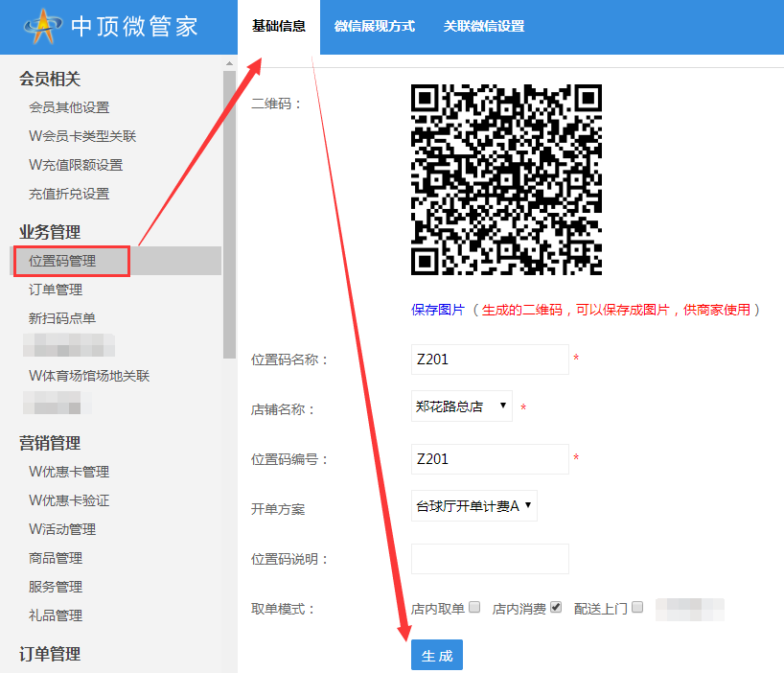Click the 营销管理 section heading

[x=50, y=443]
